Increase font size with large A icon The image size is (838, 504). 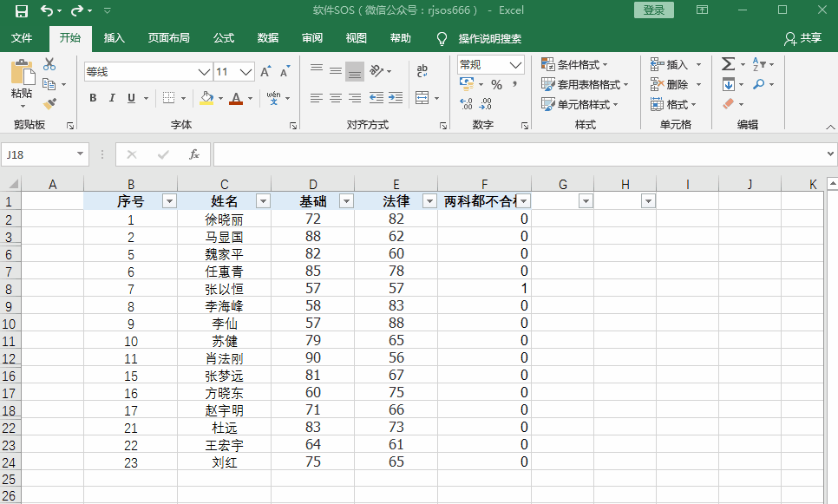265,72
